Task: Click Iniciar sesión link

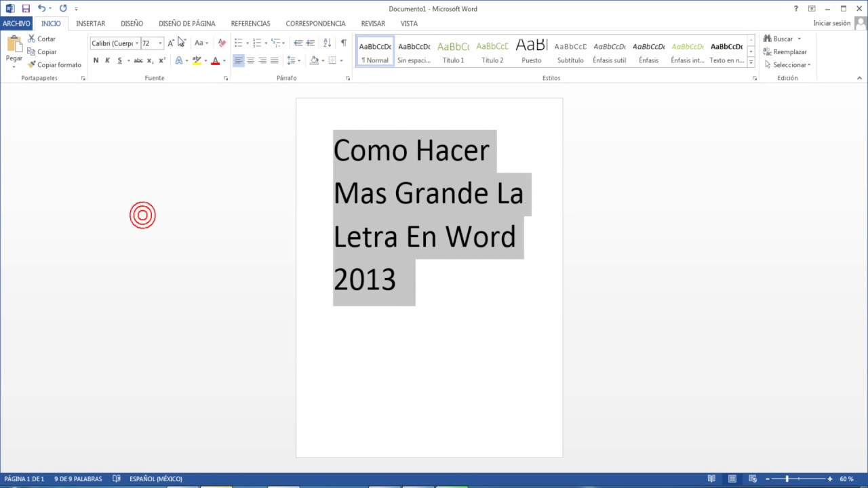Action: [x=831, y=23]
